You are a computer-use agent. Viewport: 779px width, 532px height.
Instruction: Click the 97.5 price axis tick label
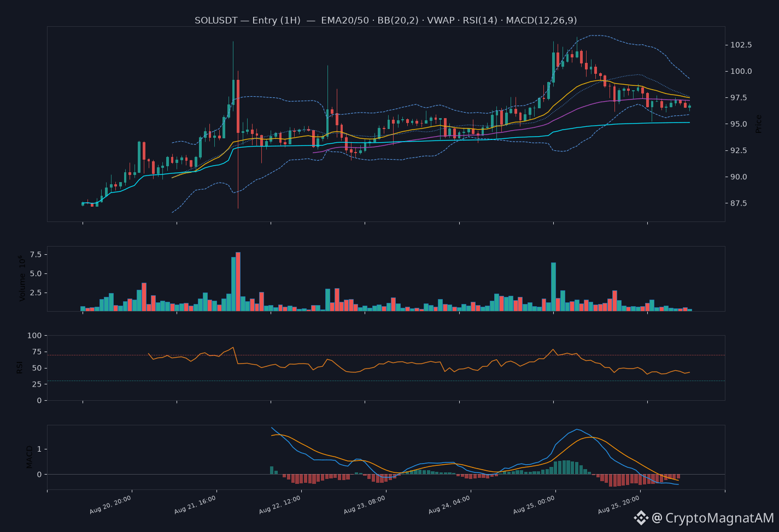point(739,98)
